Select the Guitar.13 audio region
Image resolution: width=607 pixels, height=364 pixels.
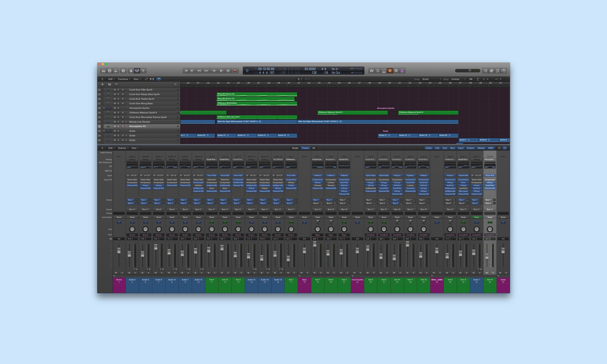pos(227,135)
